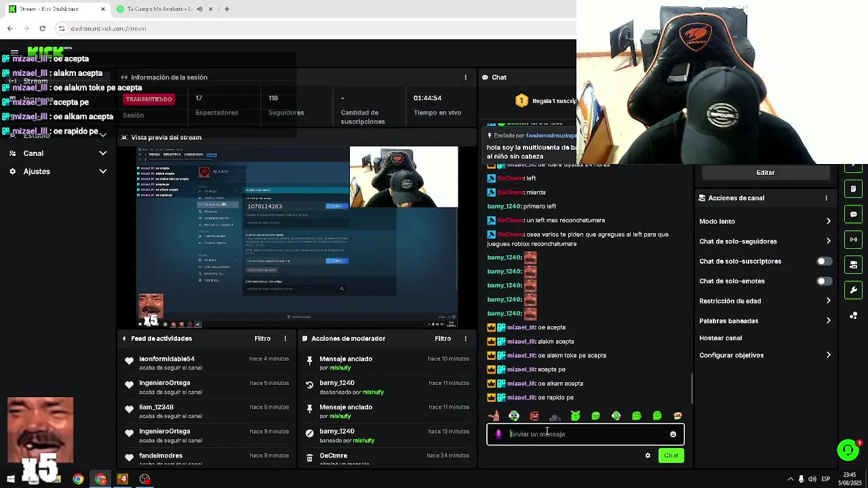Switch to the Stream - Kick Dashboard tab
Image resolution: width=868 pixels, height=488 pixels.
56,9
